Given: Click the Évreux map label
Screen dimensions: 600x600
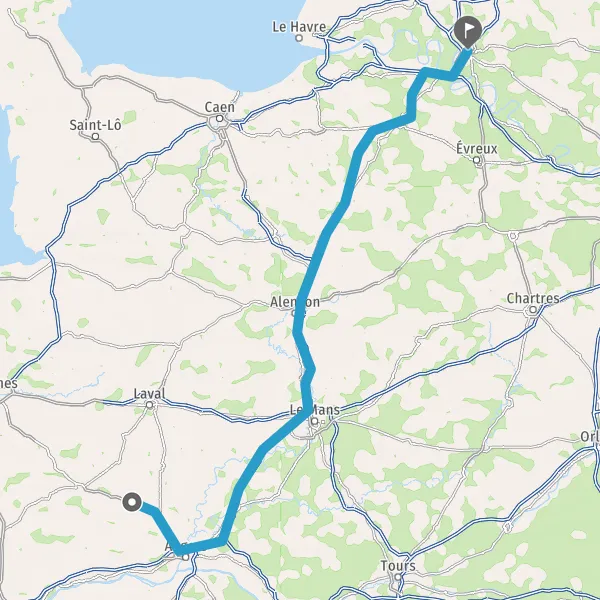Looking at the screenshot, I should (477, 148).
